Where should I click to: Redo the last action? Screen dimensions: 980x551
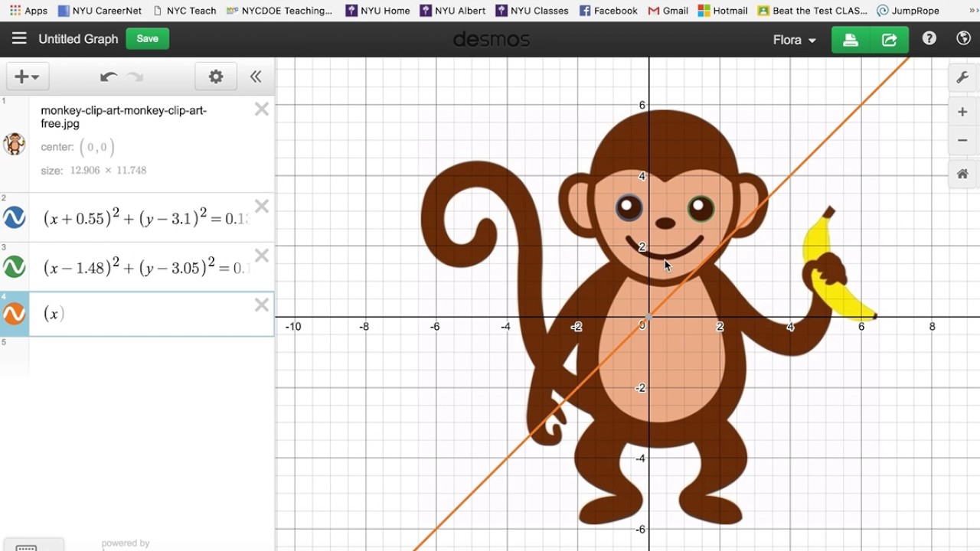click(136, 77)
